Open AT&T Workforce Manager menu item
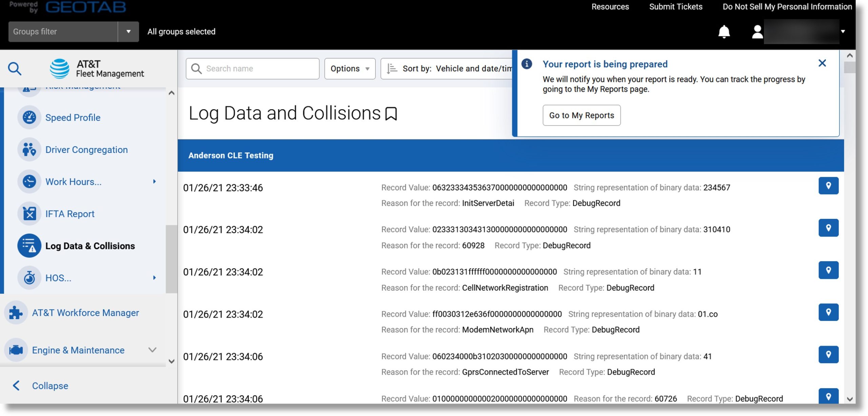This screenshot has height=416, width=868. coord(85,313)
